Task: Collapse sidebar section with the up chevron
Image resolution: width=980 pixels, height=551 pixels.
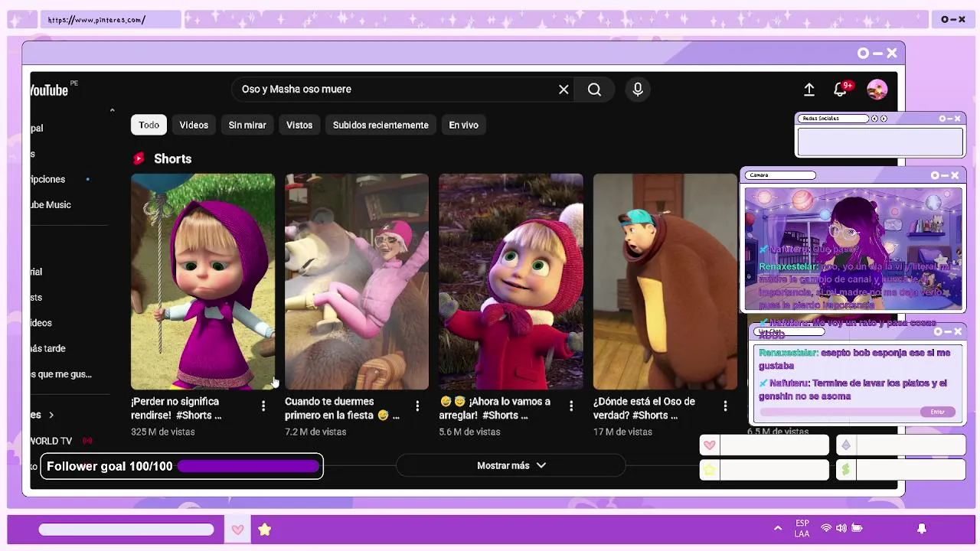Action: 112,111
